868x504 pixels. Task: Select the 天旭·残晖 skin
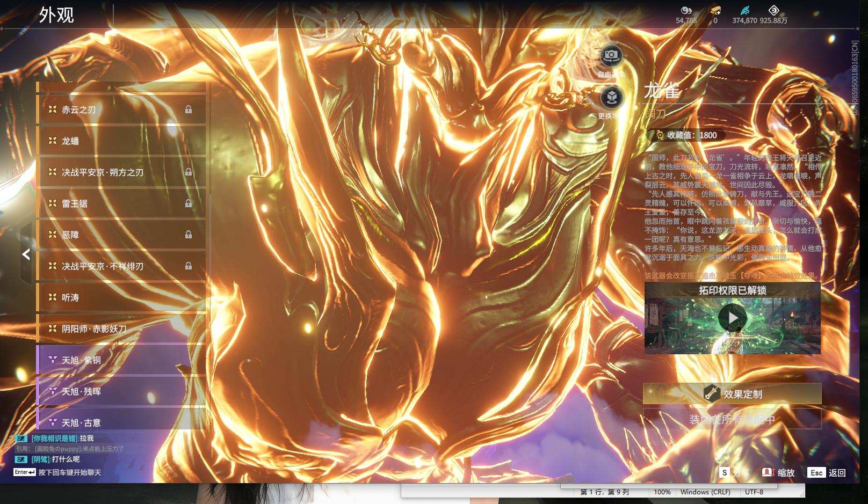[x=121, y=391]
